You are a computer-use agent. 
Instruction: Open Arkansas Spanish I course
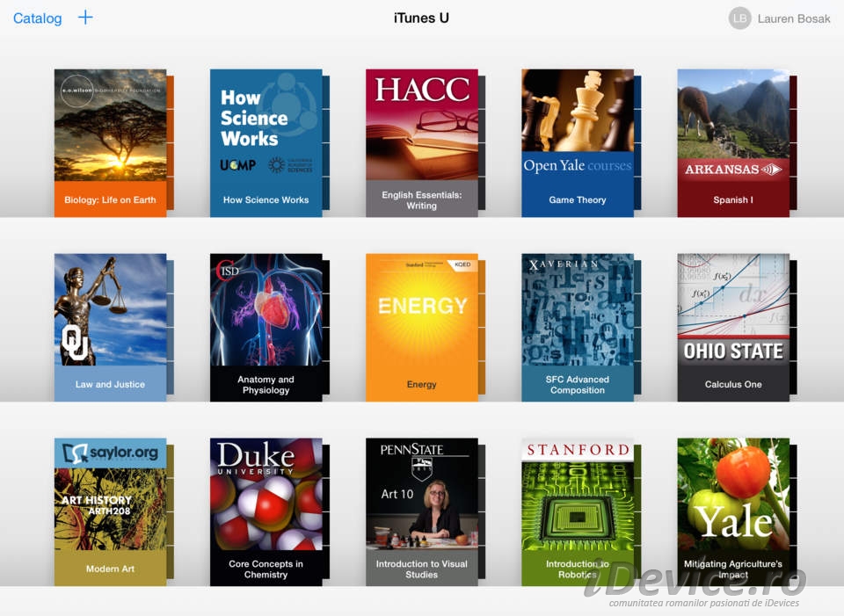(733, 143)
